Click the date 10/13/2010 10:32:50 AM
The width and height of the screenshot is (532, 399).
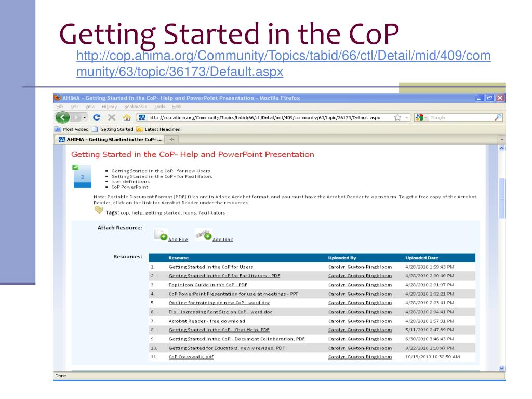click(x=433, y=357)
